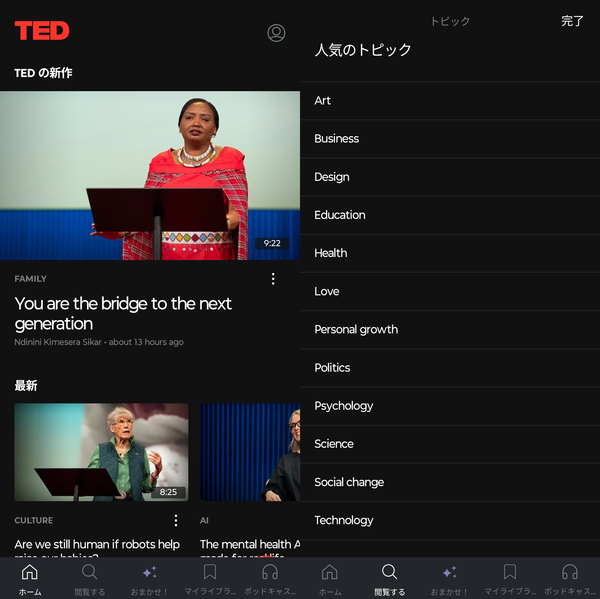Select the Business topic

pos(450,139)
